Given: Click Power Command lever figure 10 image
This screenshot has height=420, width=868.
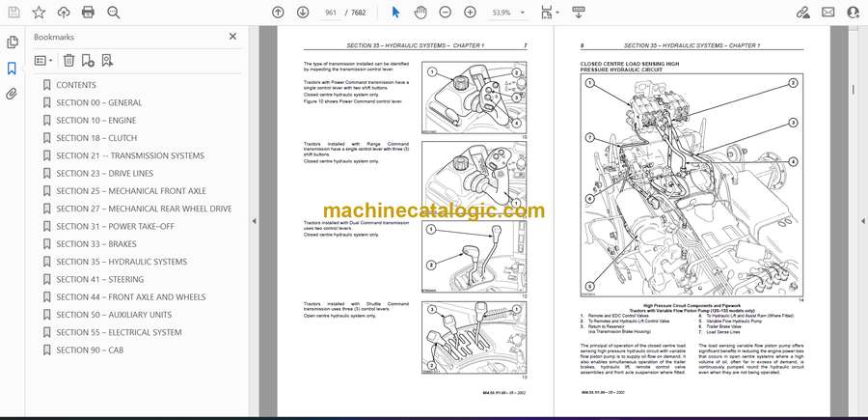Looking at the screenshot, I should 475,98.
